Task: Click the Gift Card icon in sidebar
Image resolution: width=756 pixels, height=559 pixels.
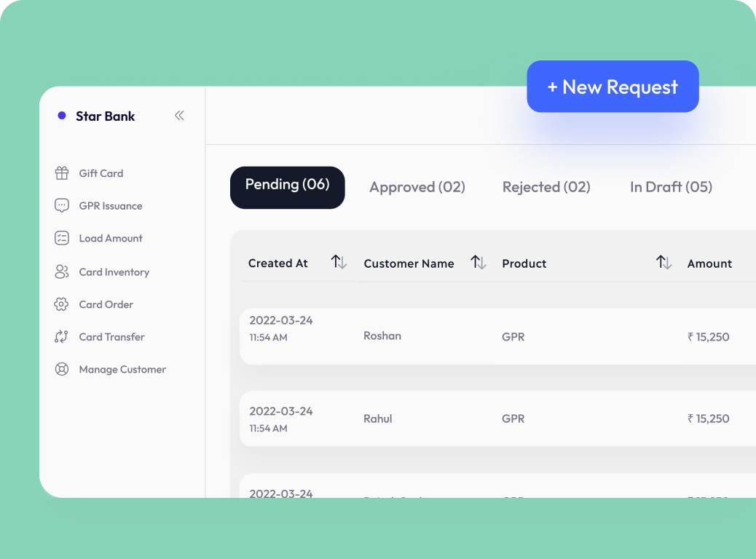Action: coord(62,173)
